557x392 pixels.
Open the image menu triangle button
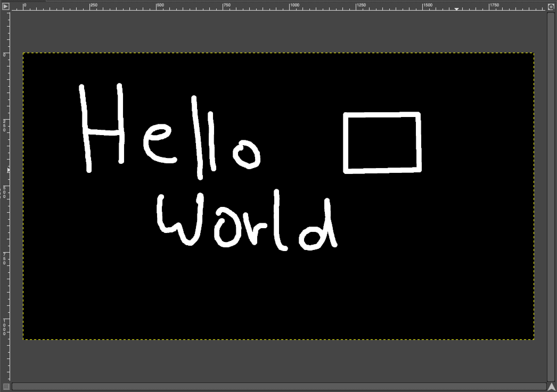(x=6, y=6)
